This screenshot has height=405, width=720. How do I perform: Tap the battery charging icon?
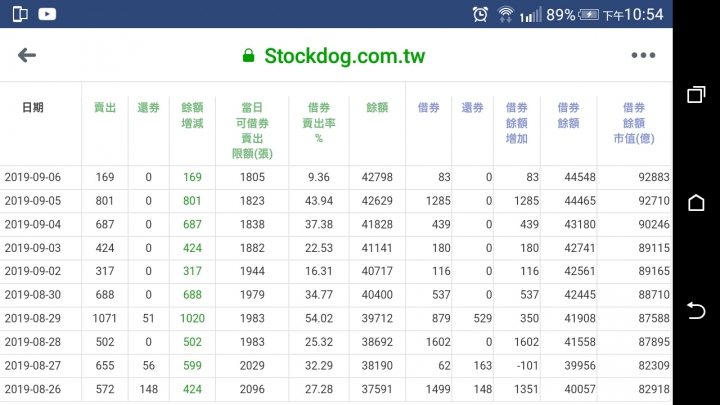pyautogui.click(x=589, y=15)
